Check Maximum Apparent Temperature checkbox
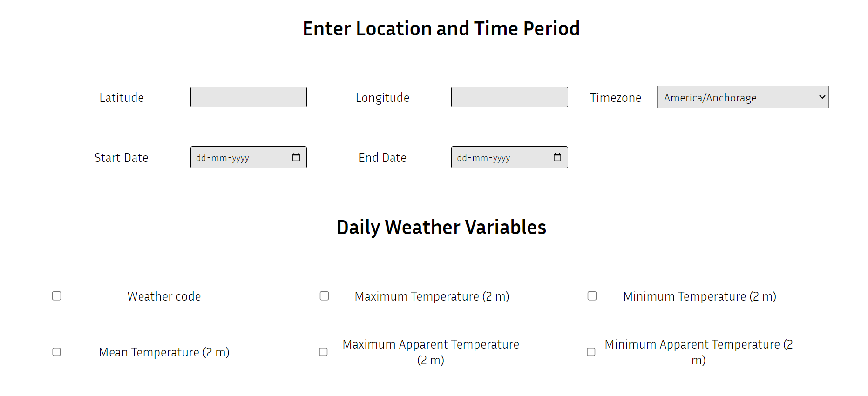Viewport: 868px width, 396px height. [x=323, y=352]
